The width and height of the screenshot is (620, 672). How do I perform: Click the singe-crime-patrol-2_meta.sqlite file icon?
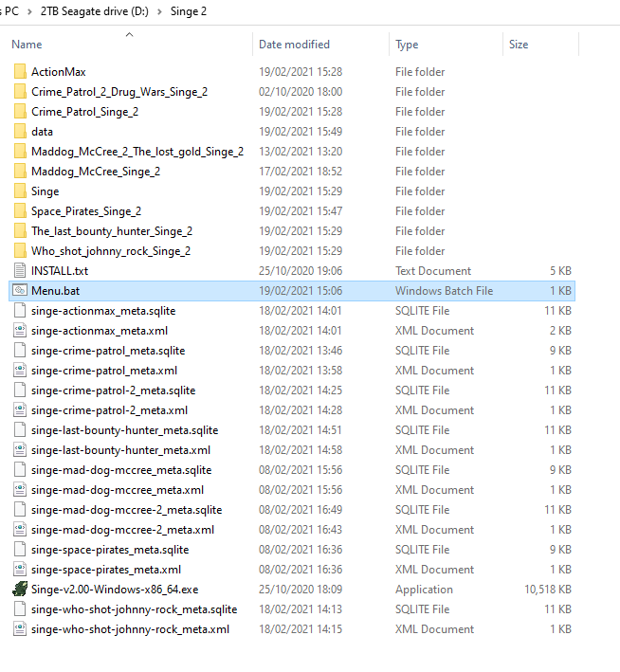pyautogui.click(x=20, y=390)
